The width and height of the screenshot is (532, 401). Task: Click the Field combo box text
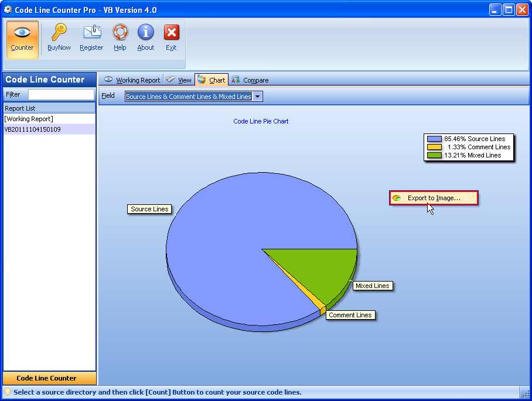(x=189, y=96)
